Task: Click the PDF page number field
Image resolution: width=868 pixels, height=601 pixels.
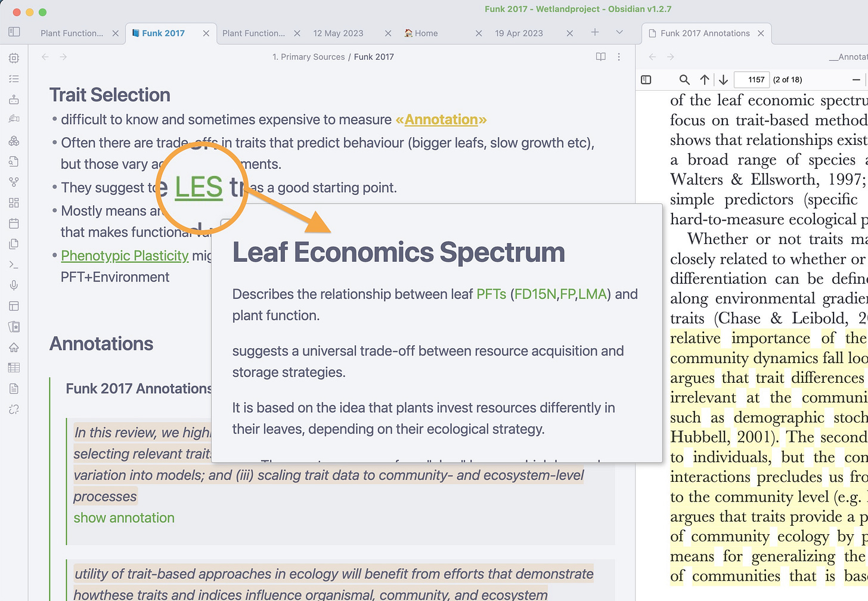Action: point(751,79)
